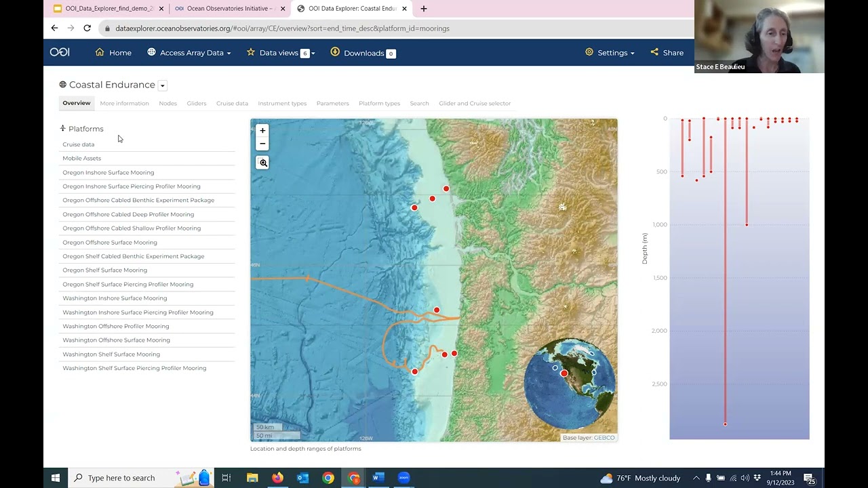Viewport: 868px width, 488px height.
Task: Click the Platforms header icon
Action: (x=63, y=128)
